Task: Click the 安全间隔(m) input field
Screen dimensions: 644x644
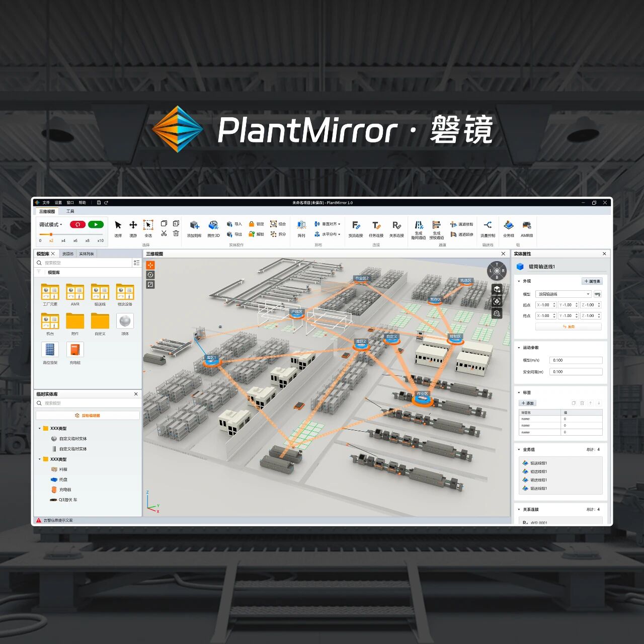Action: click(576, 372)
